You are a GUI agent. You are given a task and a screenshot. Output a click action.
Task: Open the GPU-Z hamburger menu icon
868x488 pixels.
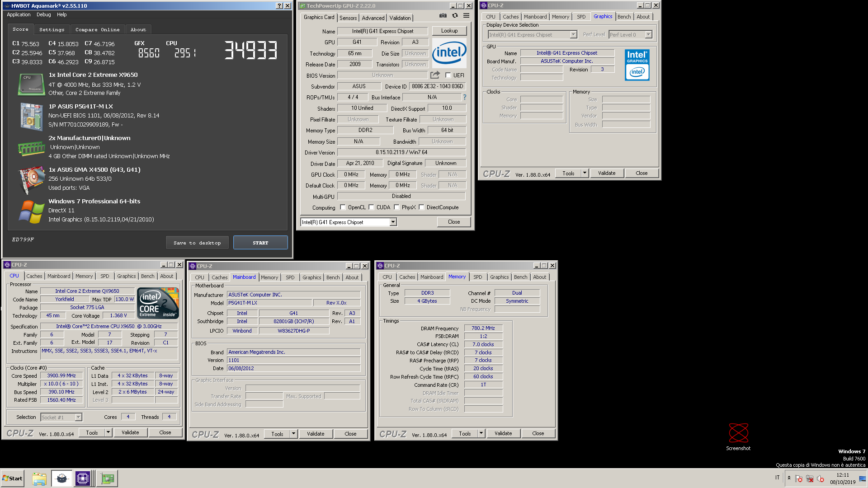coord(466,16)
